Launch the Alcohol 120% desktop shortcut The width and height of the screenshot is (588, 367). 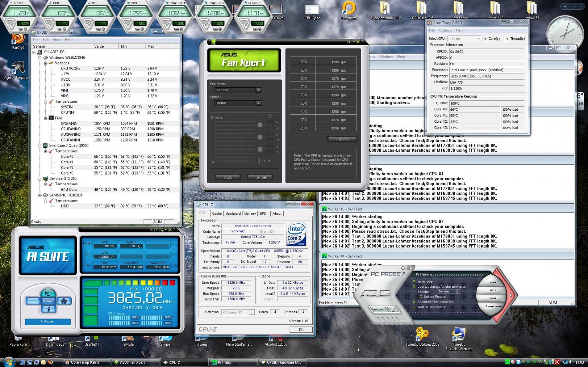(x=275, y=341)
